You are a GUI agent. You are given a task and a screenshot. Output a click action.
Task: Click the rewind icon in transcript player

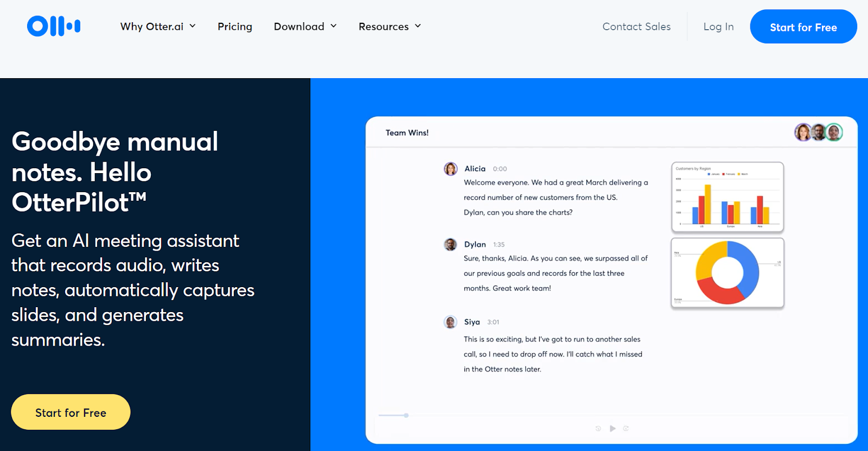pyautogui.click(x=598, y=428)
